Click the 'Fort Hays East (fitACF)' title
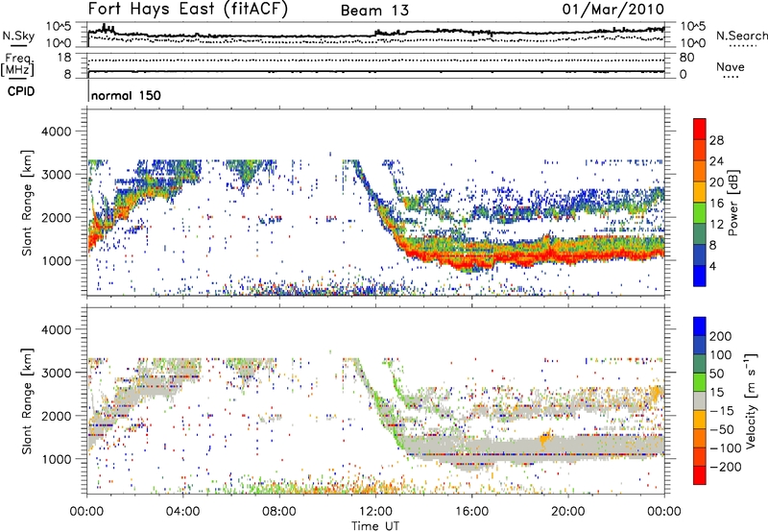This screenshot has height=532, width=768. tap(188, 9)
